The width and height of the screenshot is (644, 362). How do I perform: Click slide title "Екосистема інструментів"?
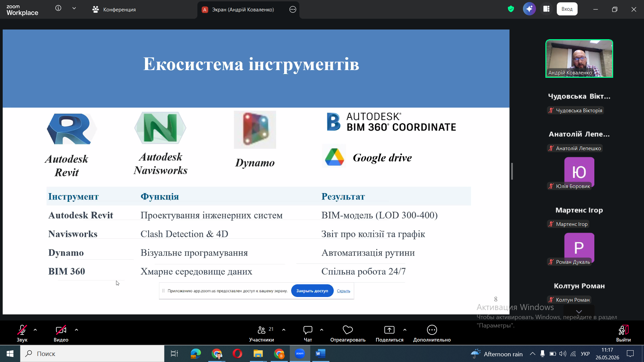click(x=251, y=64)
